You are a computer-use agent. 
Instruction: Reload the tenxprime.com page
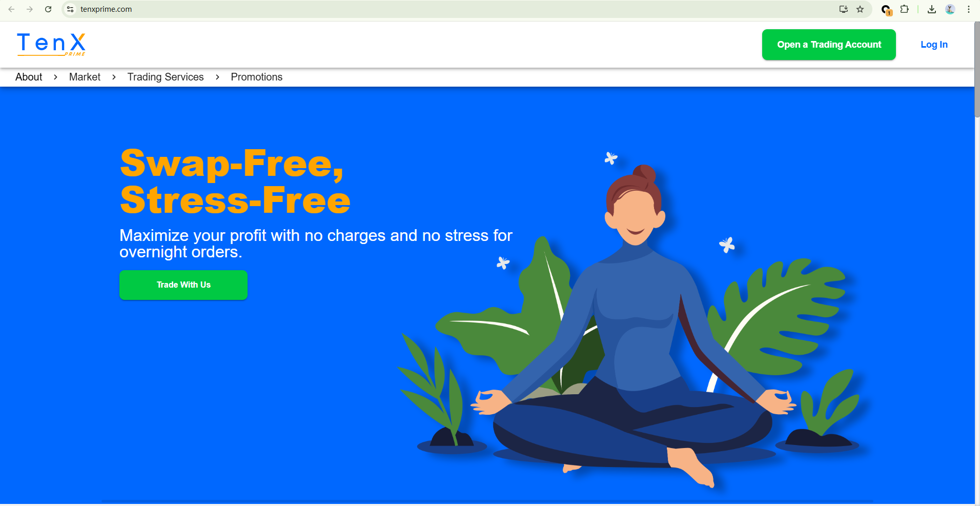[48, 9]
